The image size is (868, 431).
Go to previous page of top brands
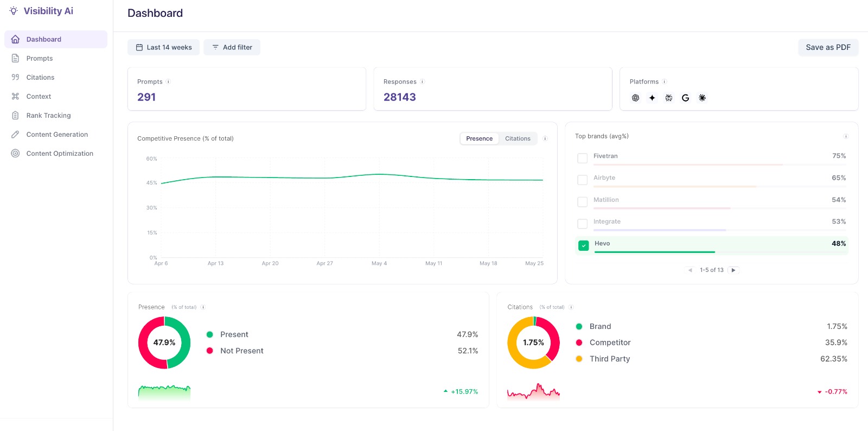[x=690, y=270]
